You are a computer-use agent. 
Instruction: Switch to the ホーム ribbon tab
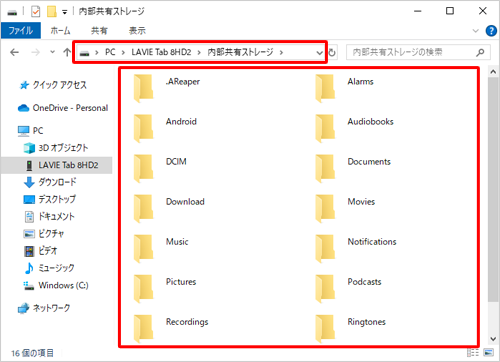[x=60, y=31]
